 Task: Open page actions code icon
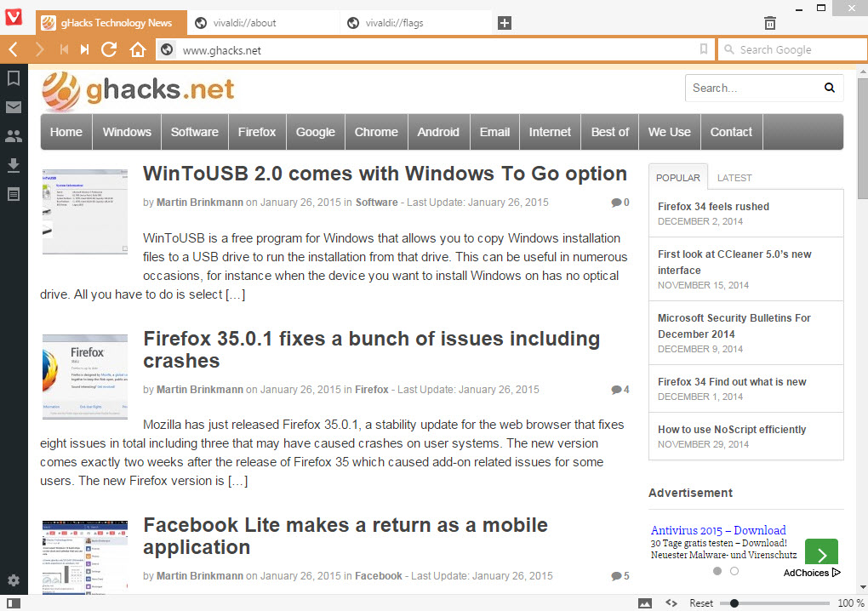click(x=671, y=602)
